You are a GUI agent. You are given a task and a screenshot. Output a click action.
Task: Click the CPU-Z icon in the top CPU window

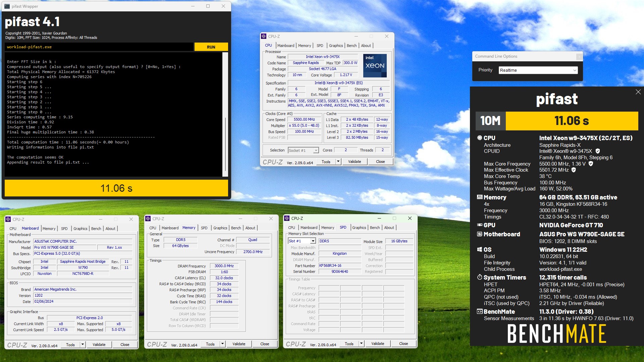coord(264,36)
